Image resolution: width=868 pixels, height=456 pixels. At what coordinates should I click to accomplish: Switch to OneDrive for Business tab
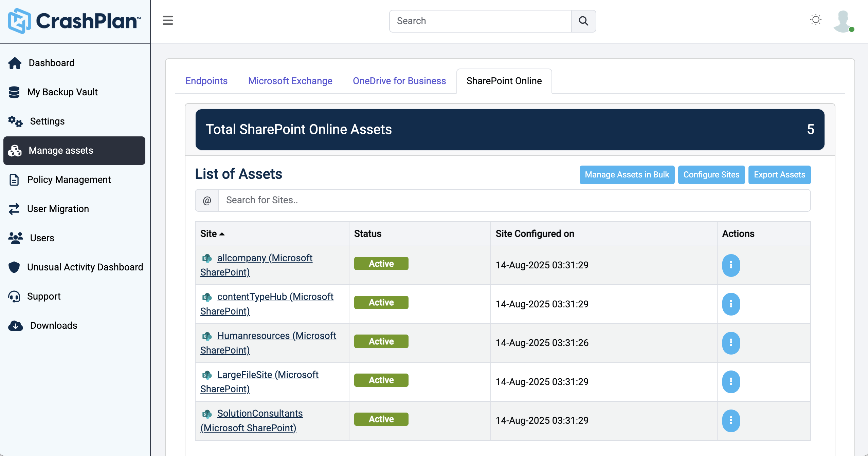click(399, 81)
